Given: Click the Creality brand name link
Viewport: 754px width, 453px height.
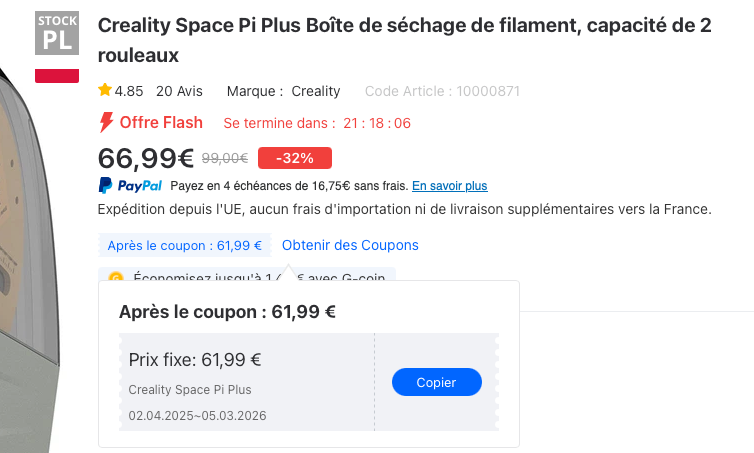Looking at the screenshot, I should pyautogui.click(x=315, y=91).
